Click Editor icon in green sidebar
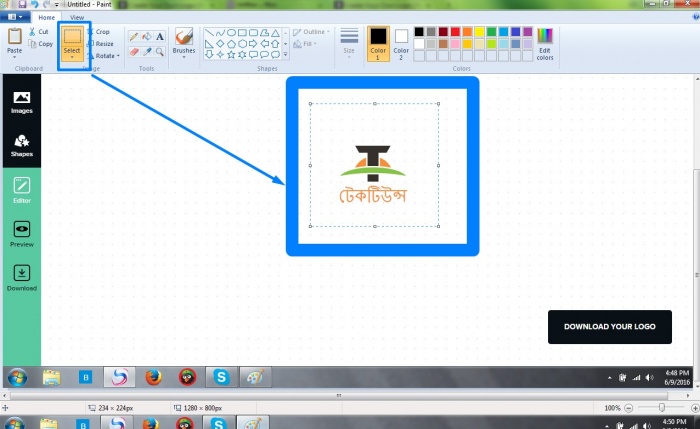700x429 pixels. (21, 185)
